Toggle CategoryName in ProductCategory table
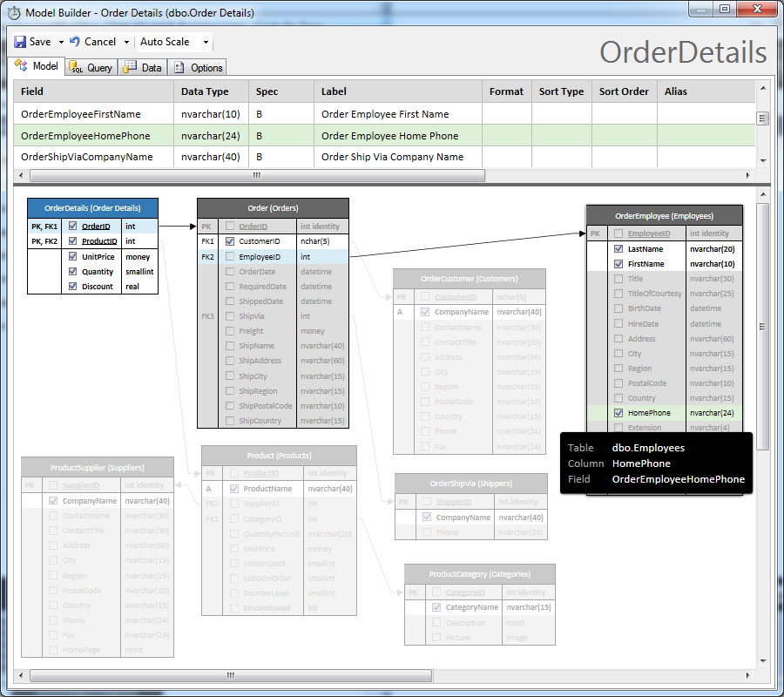Image resolution: width=784 pixels, height=697 pixels. coord(436,607)
